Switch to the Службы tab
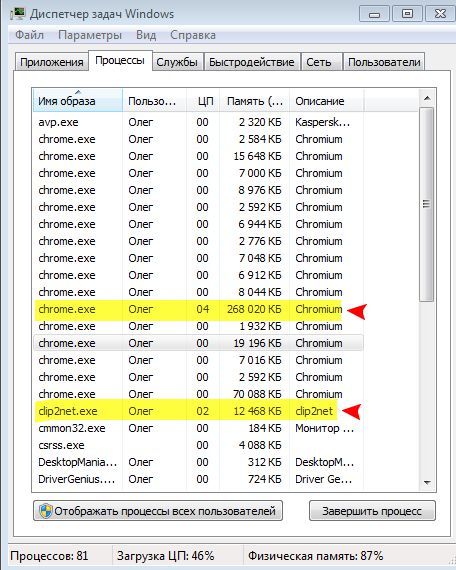456x570 pixels. (177, 62)
